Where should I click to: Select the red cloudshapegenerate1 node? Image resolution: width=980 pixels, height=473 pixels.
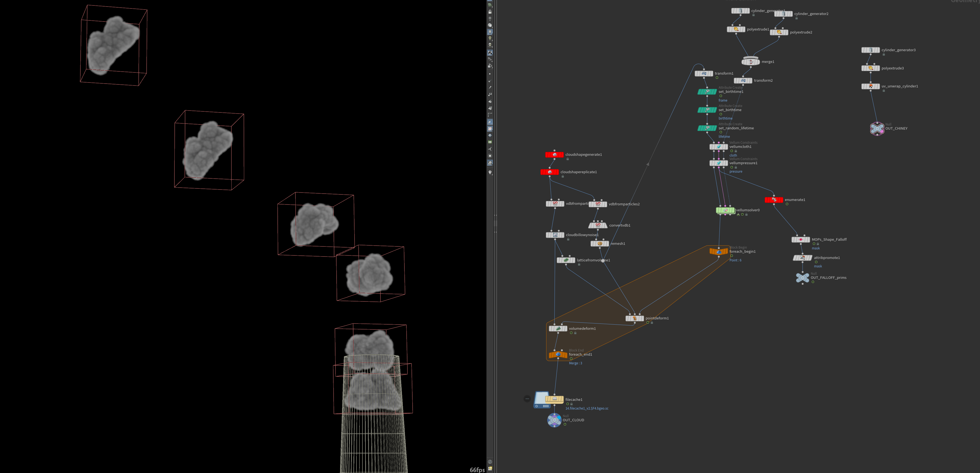pos(554,155)
